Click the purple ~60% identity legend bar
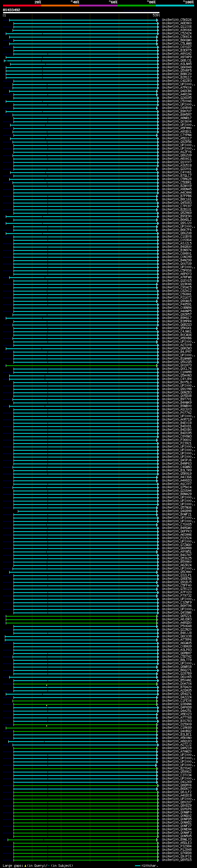The height and width of the screenshot is (868, 197). (99, 6)
